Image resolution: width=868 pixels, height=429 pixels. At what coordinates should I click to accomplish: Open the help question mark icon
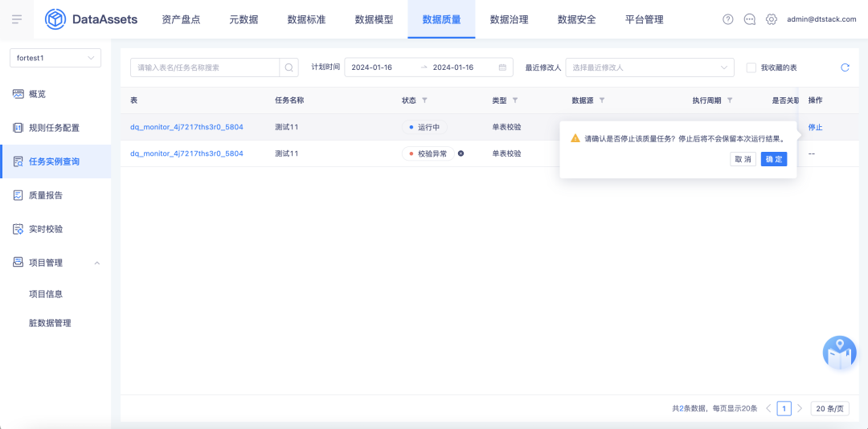click(728, 19)
